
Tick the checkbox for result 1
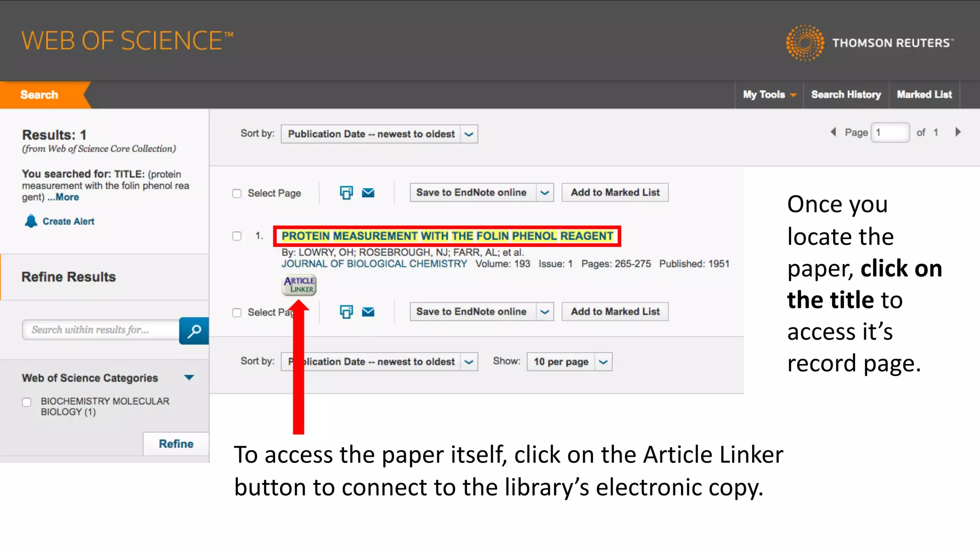[237, 236]
